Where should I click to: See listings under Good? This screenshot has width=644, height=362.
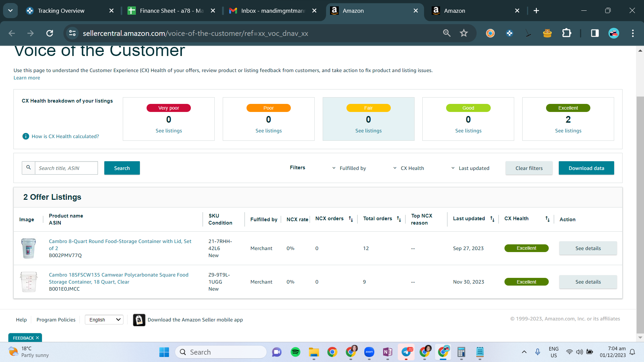coord(468,131)
